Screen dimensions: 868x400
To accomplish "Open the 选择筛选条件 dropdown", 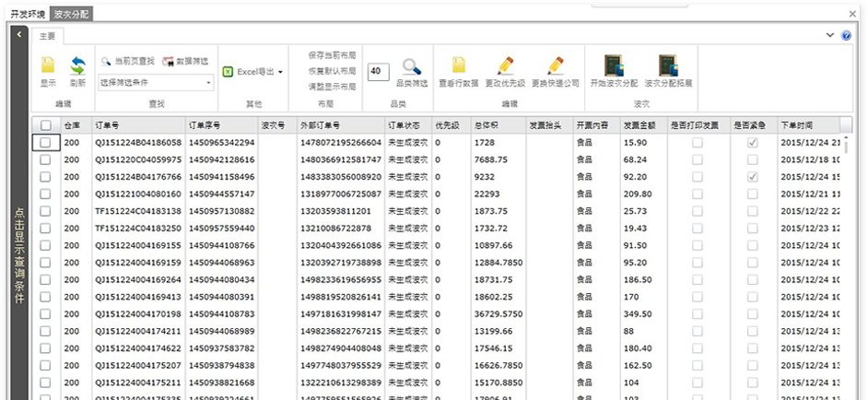I will (156, 83).
